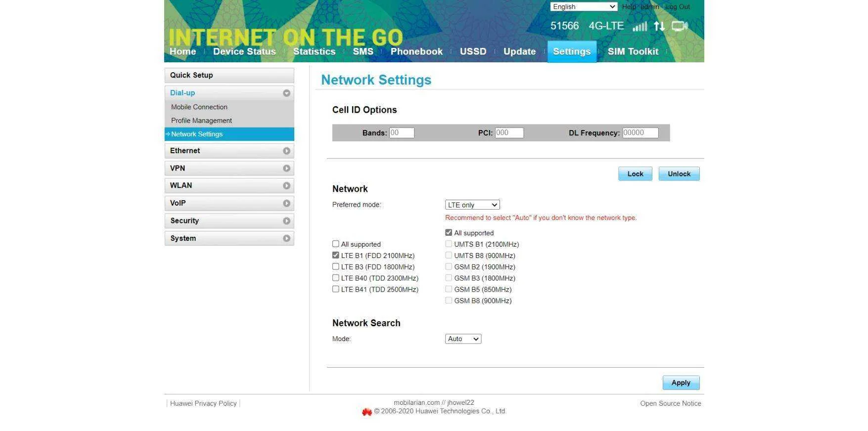This screenshot has width=868, height=431.
Task: Check GSM B5 (850MHz) box
Action: coord(449,289)
